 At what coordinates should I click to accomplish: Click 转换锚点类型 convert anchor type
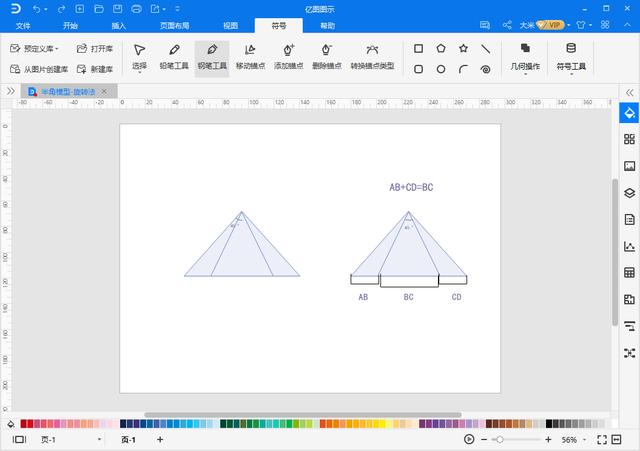pos(372,57)
